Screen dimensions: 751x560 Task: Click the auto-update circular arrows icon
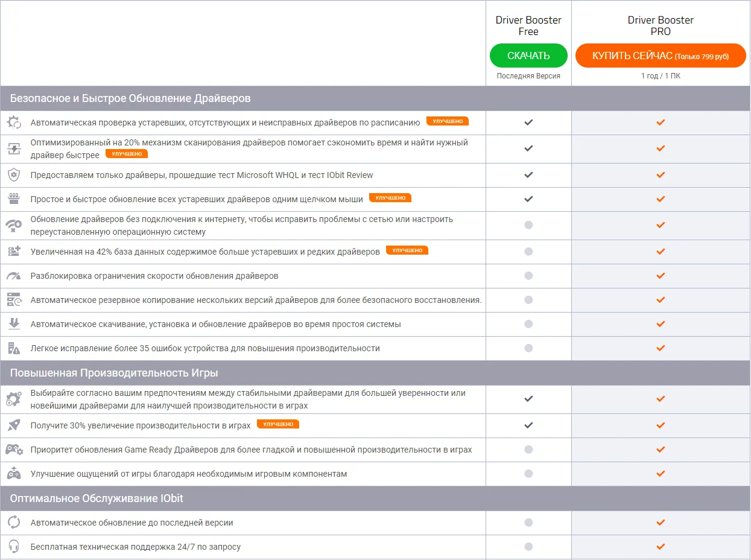pos(14,523)
